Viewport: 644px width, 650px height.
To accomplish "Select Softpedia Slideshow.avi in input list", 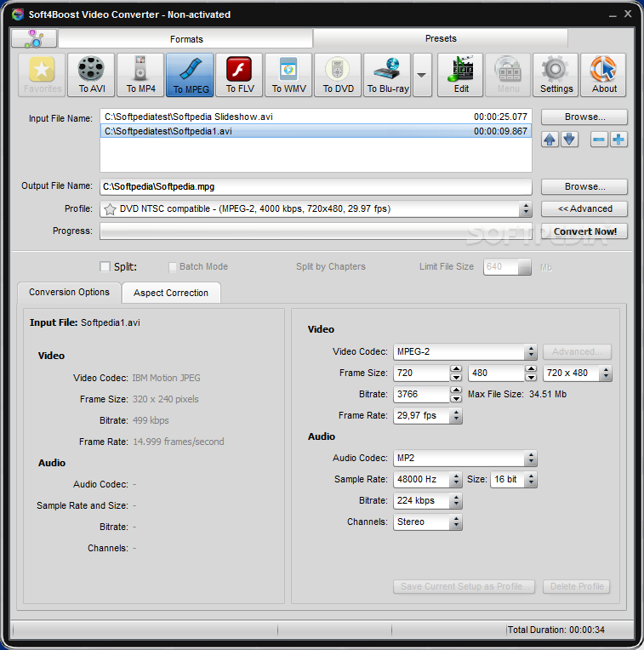I will point(316,117).
